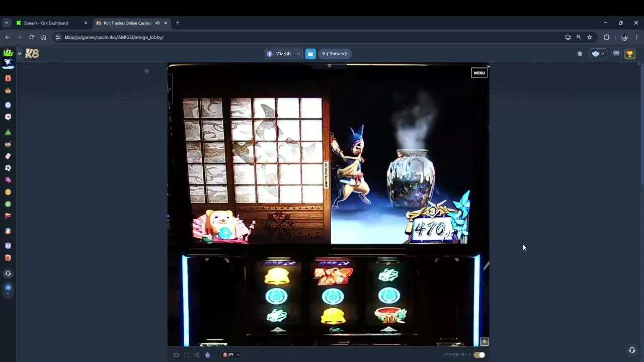
Task: Click the gold trophy icon
Action: pyautogui.click(x=629, y=54)
